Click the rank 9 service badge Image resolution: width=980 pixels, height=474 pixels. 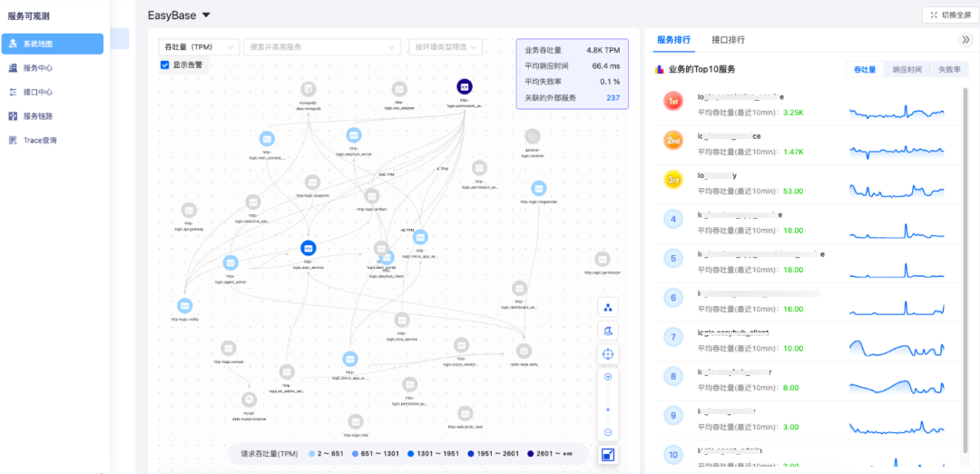pos(673,416)
